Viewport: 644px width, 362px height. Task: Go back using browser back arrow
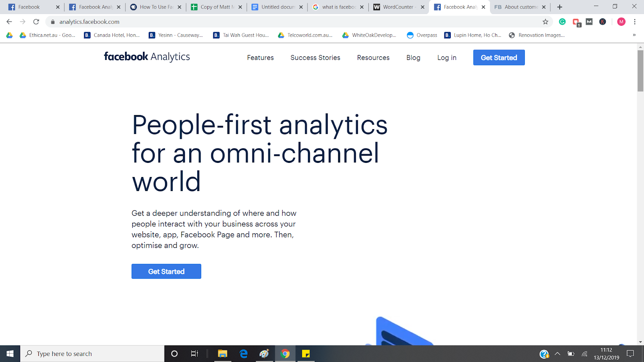[x=9, y=22]
